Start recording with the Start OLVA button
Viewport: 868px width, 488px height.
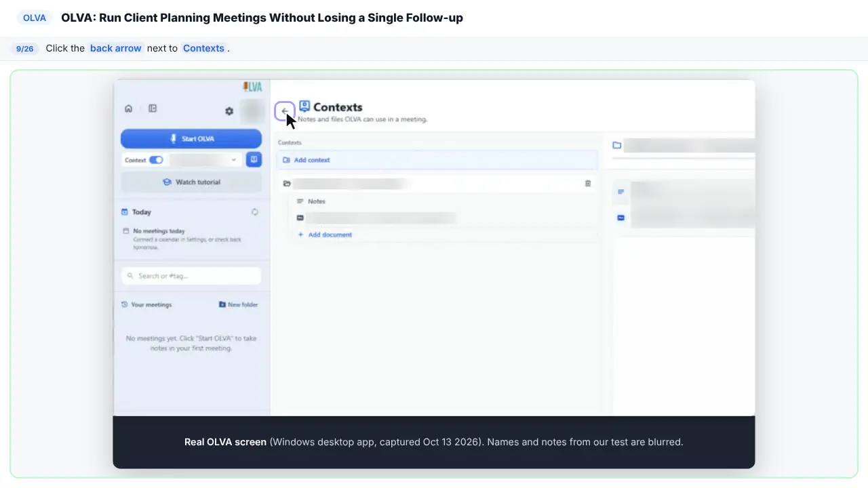click(x=191, y=138)
